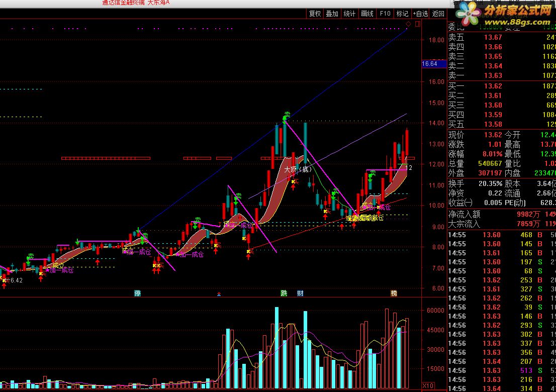The image size is (556, 392).
Task: Click the 现价 13.62 value
Action: coord(493,135)
